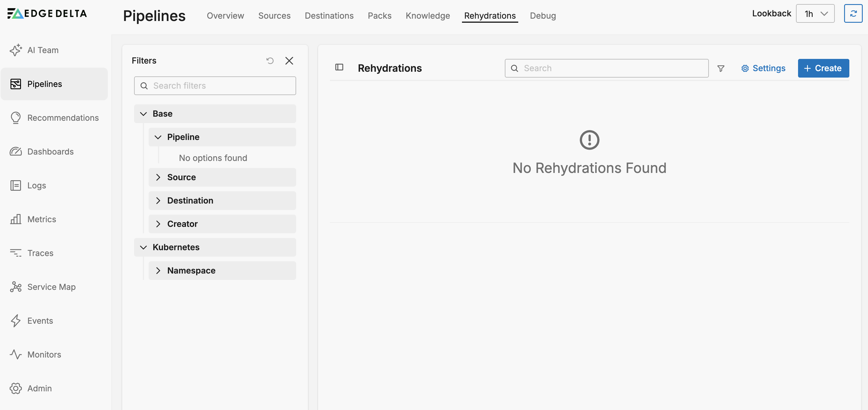Click the refresh icon near Lookback
The width and height of the screenshot is (868, 410).
853,13
